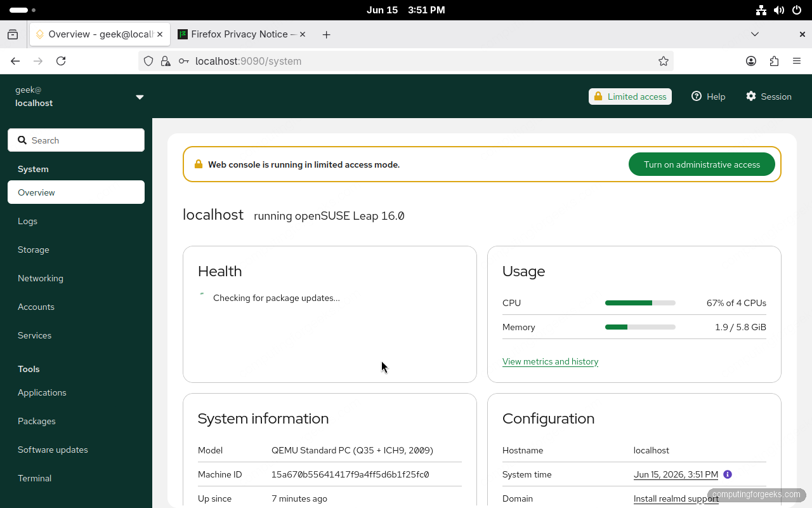Open Terminal from the sidebar

(x=76, y=478)
